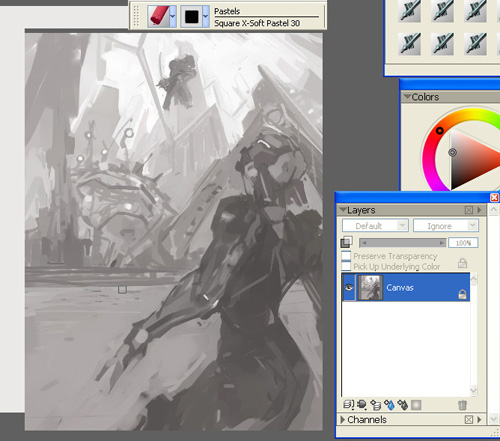Enable Pick Up Underlying Color checkbox

coord(346,266)
